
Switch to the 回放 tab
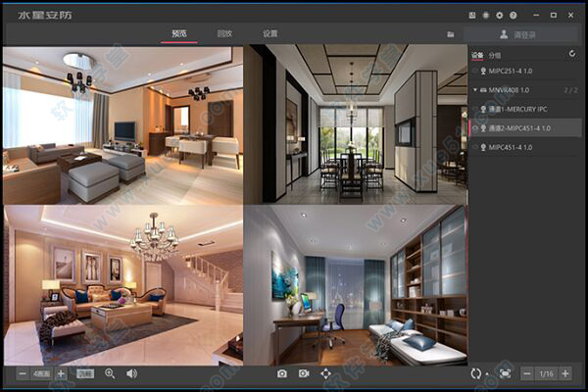point(224,33)
